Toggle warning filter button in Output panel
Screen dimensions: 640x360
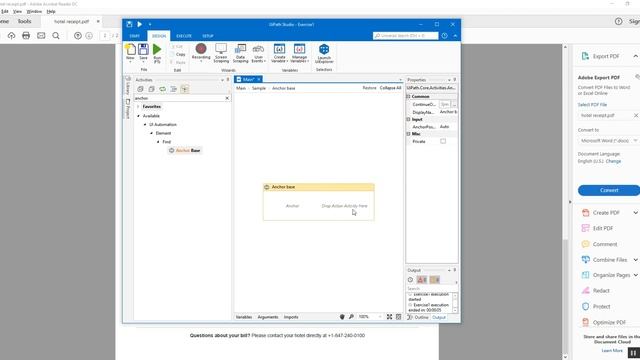pos(435,280)
